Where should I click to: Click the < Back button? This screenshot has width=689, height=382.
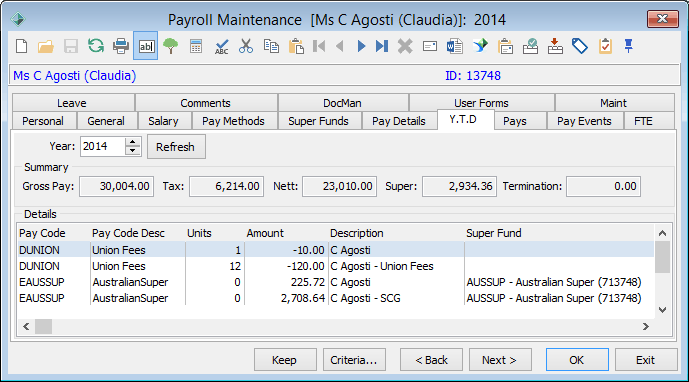[x=431, y=360]
